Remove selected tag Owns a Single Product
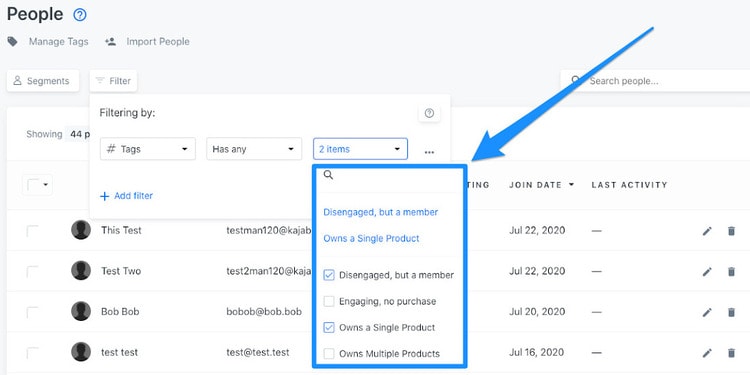This screenshot has width=750, height=375. (x=371, y=238)
